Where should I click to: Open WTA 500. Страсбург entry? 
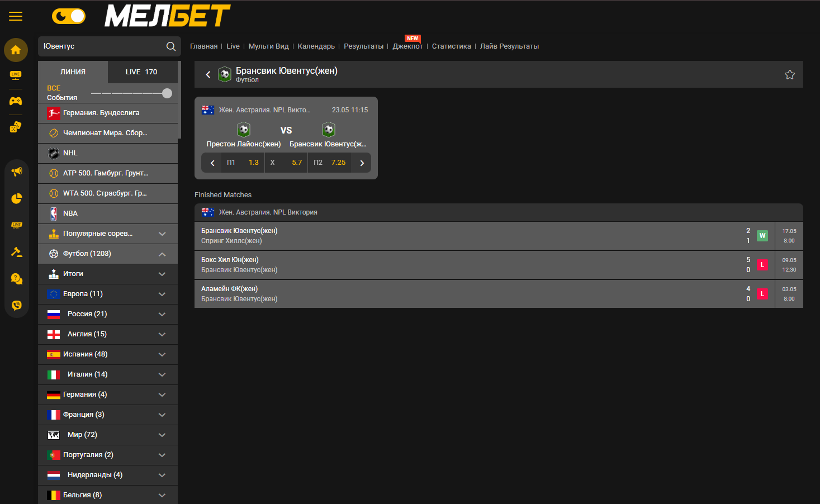[108, 193]
